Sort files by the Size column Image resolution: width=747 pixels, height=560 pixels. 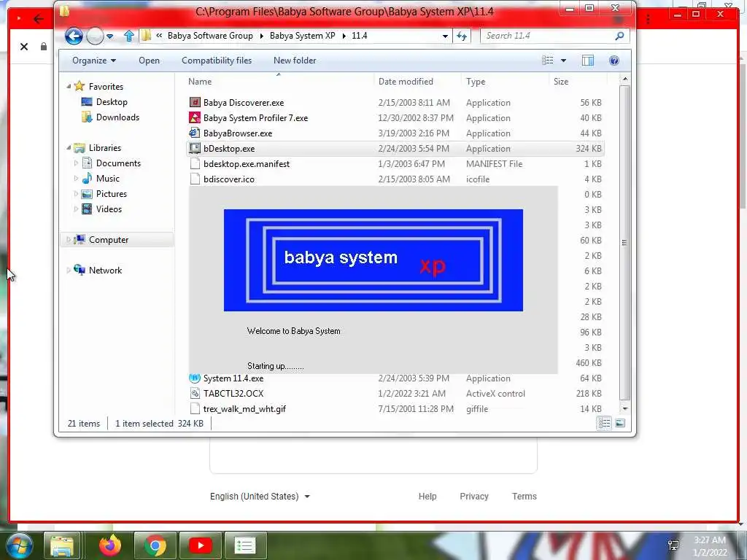coord(561,82)
